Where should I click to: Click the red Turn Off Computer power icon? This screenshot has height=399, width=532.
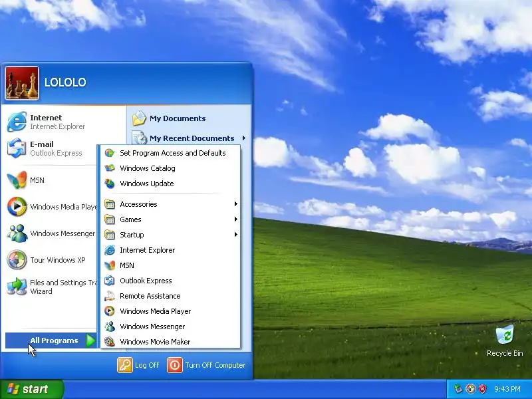(x=175, y=365)
